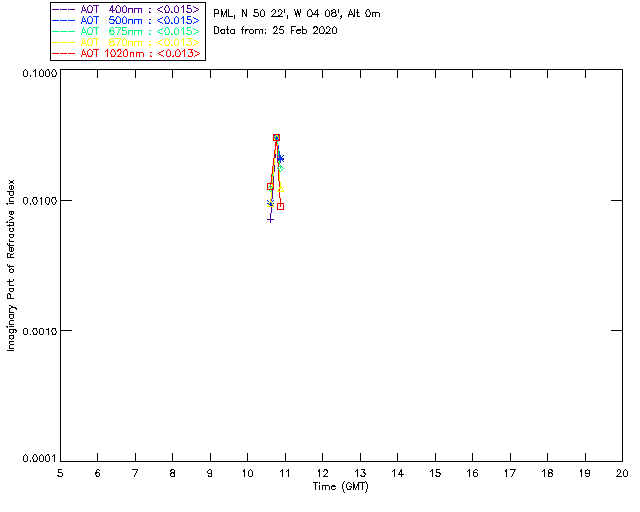Viewport: 640px width, 512px height.
Task: Click the x-axis tick label 17
Action: pos(510,473)
